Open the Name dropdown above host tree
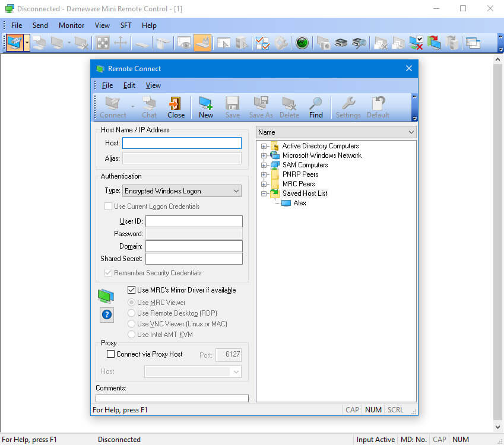The width and height of the screenshot is (504, 445). [x=336, y=132]
